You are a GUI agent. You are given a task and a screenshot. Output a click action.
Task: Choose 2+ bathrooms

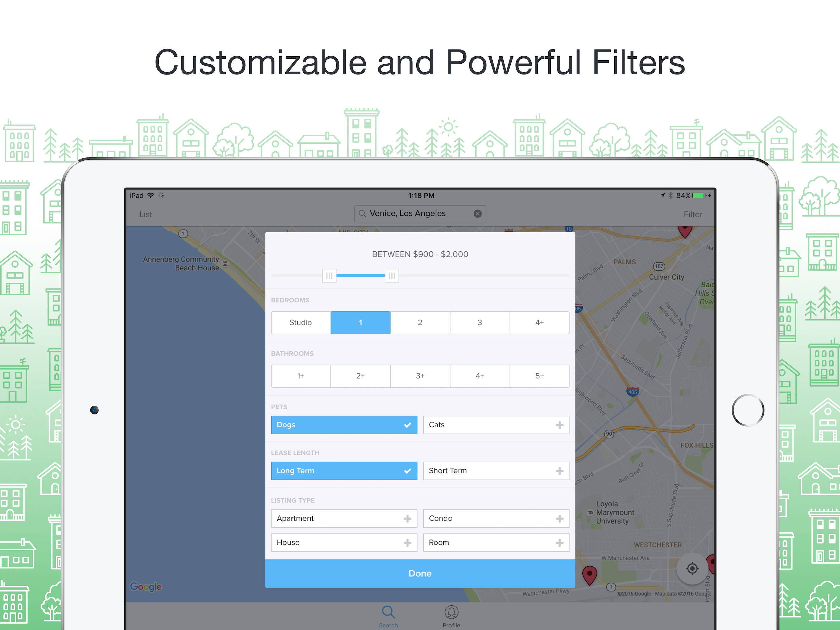point(360,376)
